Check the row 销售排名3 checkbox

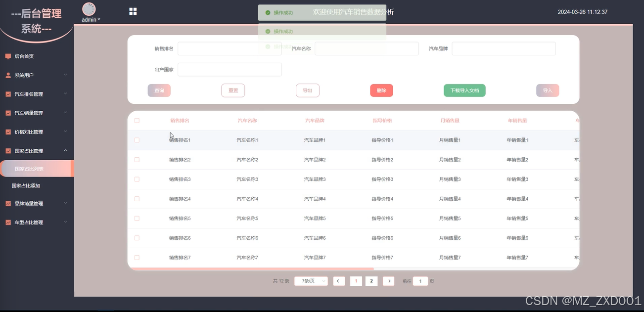click(x=137, y=179)
